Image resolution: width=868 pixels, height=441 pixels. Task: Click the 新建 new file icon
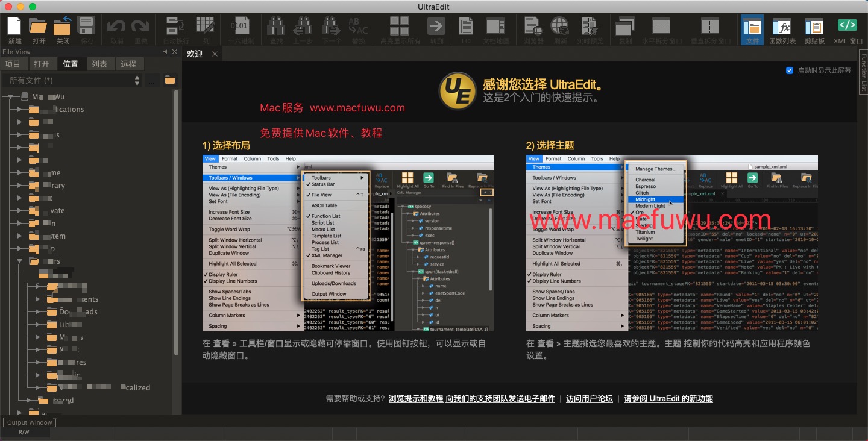point(14,30)
